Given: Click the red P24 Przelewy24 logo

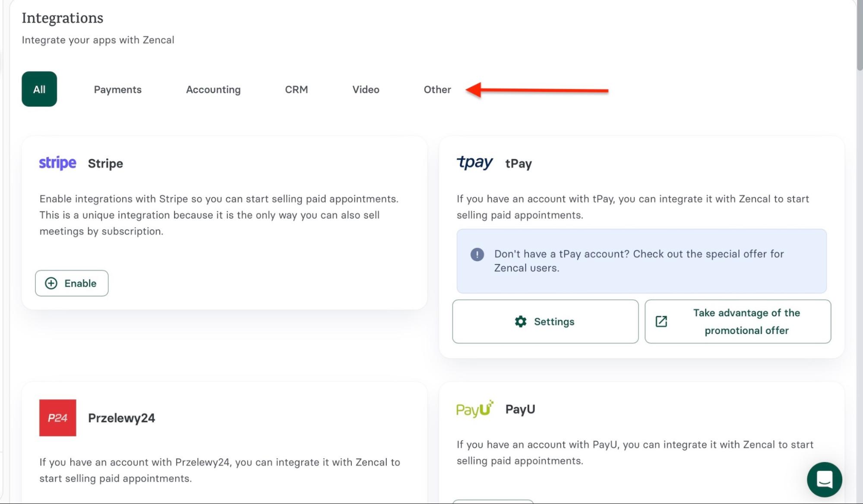Looking at the screenshot, I should coord(57,418).
